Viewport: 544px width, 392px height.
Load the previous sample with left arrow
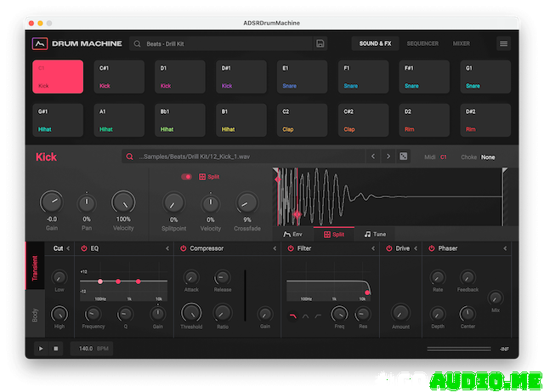coord(372,156)
